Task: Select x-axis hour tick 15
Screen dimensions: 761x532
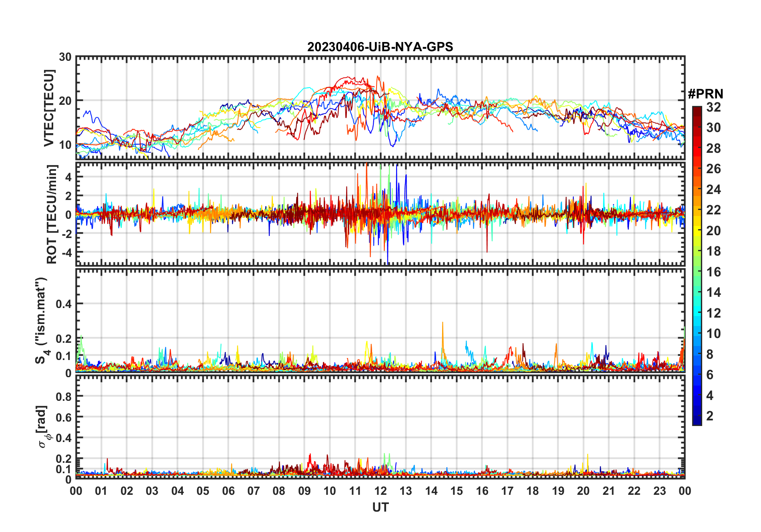Action: click(457, 491)
